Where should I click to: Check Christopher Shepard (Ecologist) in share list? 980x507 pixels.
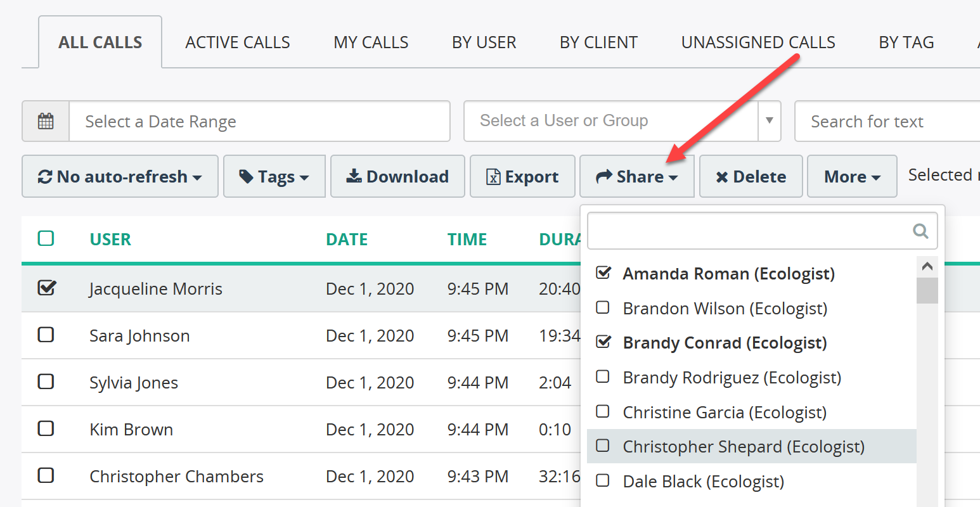(x=603, y=446)
